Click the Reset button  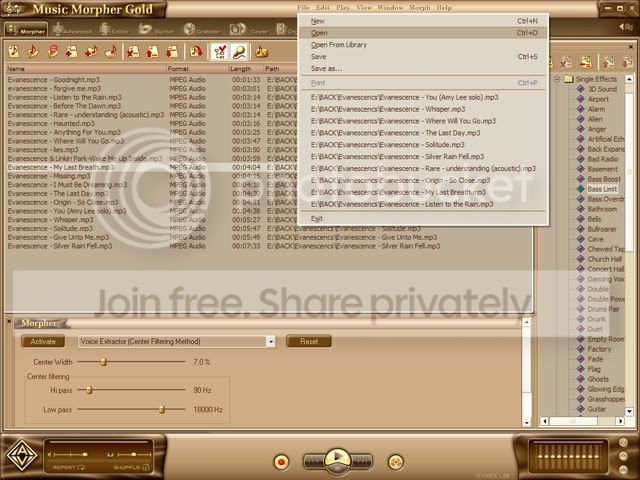pos(309,342)
